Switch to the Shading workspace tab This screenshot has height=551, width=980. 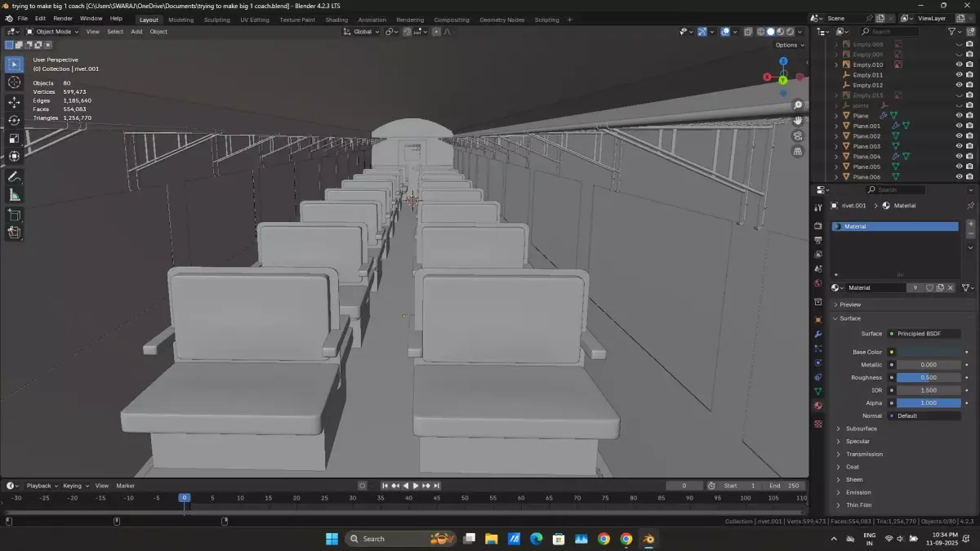(x=336, y=20)
